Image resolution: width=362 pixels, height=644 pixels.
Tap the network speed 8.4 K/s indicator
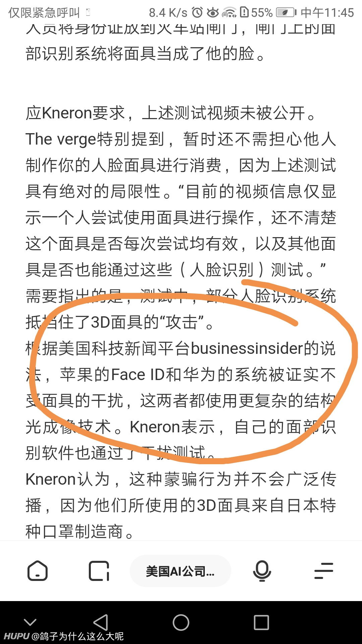tap(168, 13)
